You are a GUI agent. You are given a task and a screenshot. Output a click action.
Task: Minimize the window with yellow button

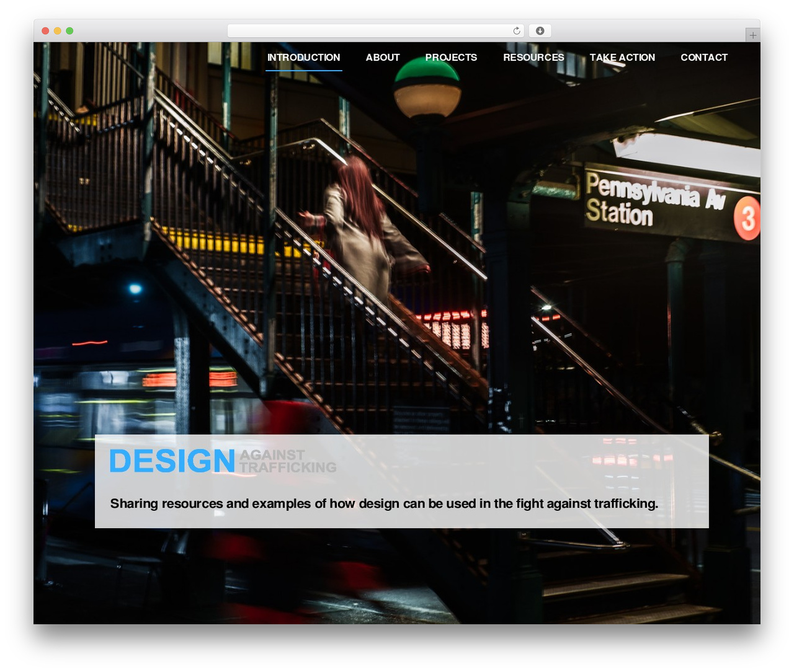click(58, 31)
